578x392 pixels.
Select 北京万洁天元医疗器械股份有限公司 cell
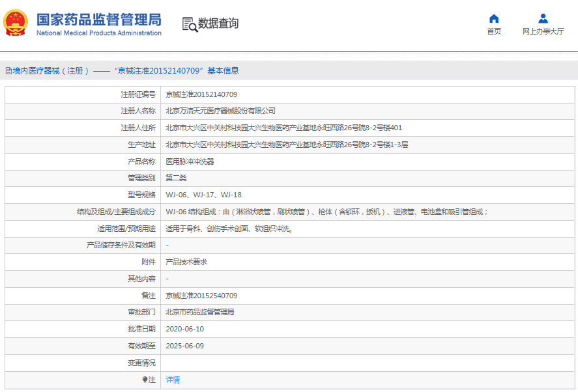[x=220, y=111]
